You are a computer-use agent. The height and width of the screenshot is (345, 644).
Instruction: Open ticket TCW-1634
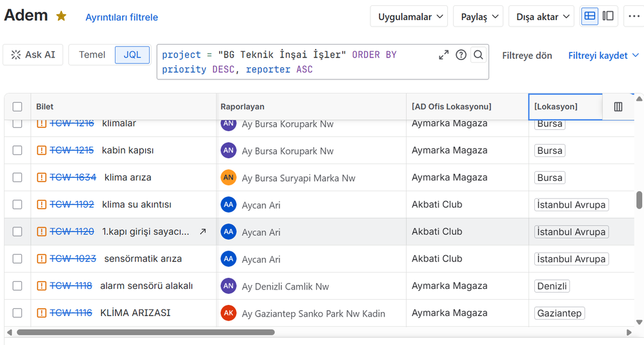click(73, 177)
